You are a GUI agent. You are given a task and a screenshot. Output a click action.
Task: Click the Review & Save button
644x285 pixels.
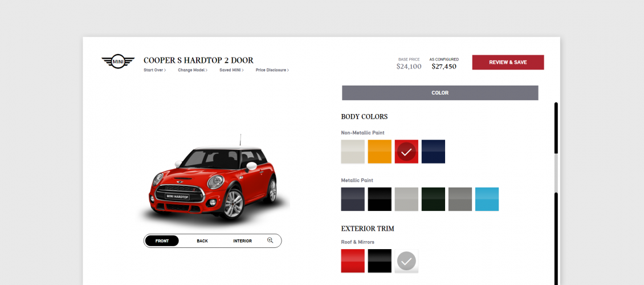point(508,63)
